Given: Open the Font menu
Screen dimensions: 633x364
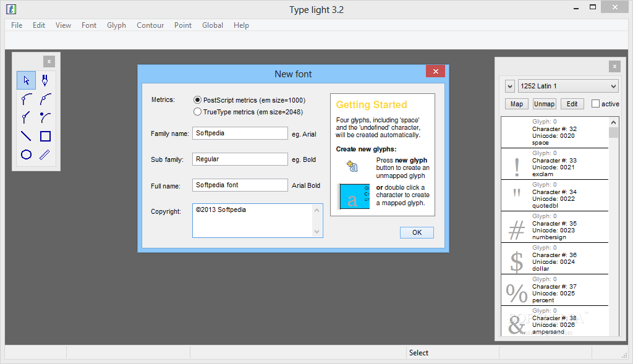Looking at the screenshot, I should (89, 25).
